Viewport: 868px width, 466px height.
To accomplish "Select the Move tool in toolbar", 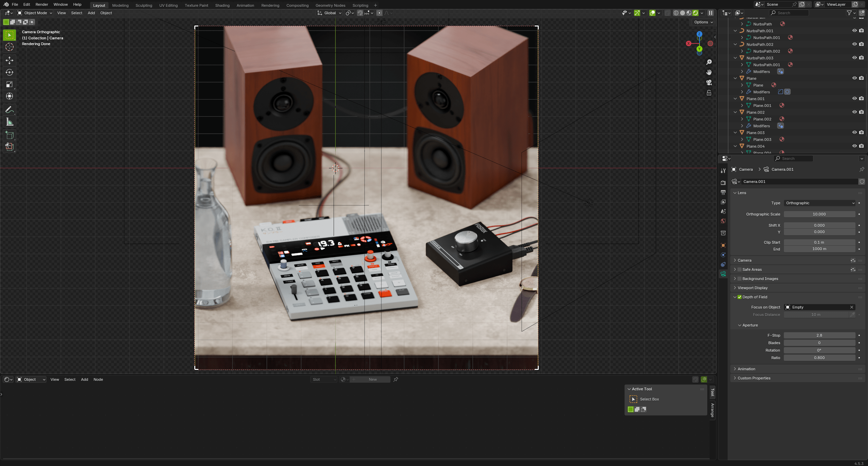I will [x=9, y=60].
